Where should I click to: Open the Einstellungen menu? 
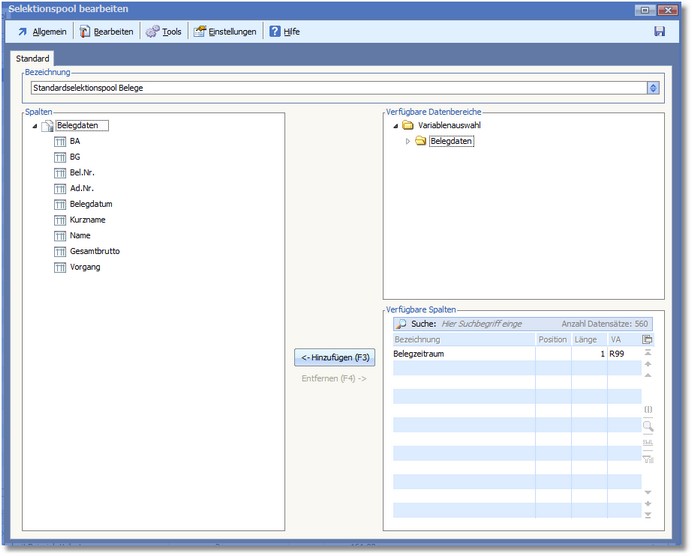pos(225,32)
